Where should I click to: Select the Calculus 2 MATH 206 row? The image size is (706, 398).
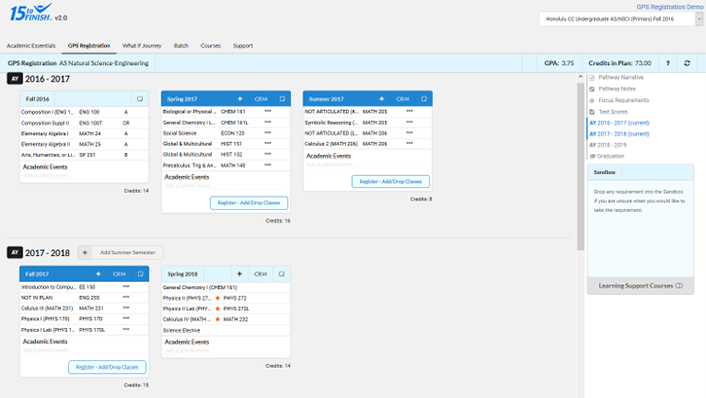tap(367, 144)
